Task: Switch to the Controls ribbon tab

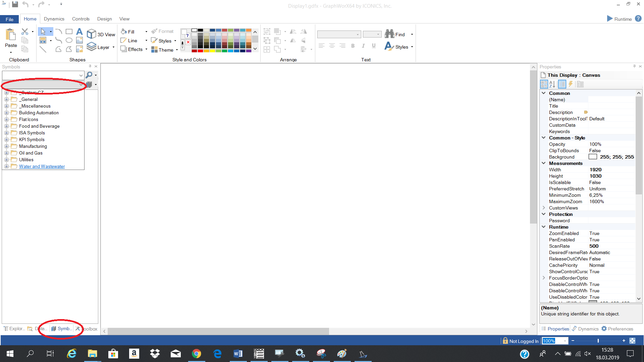Action: pos(81,19)
